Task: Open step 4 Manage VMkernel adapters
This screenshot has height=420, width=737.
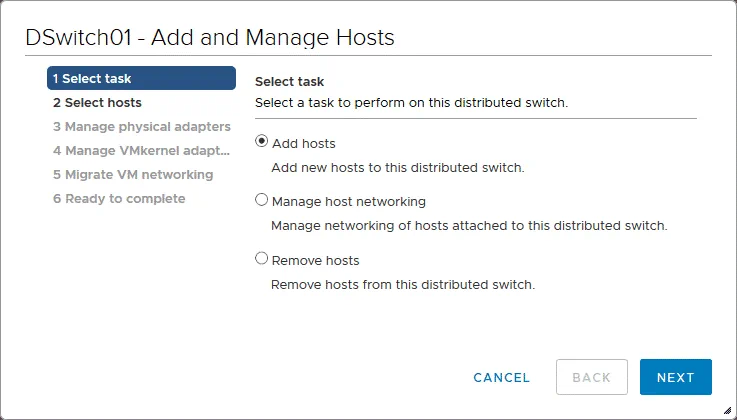Action: 141,151
